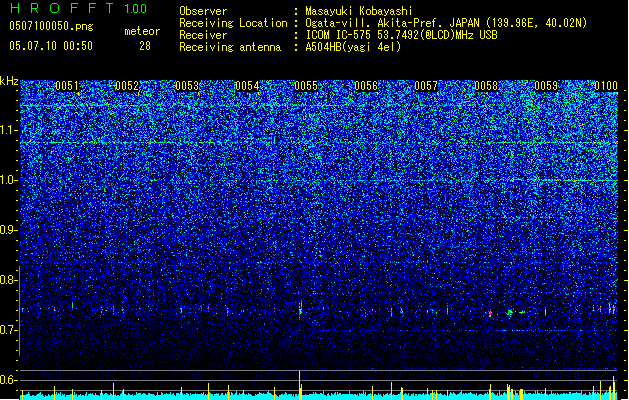Click the 'Receiving antenna' field label
The height and width of the screenshot is (400, 629).
pyautogui.click(x=230, y=47)
